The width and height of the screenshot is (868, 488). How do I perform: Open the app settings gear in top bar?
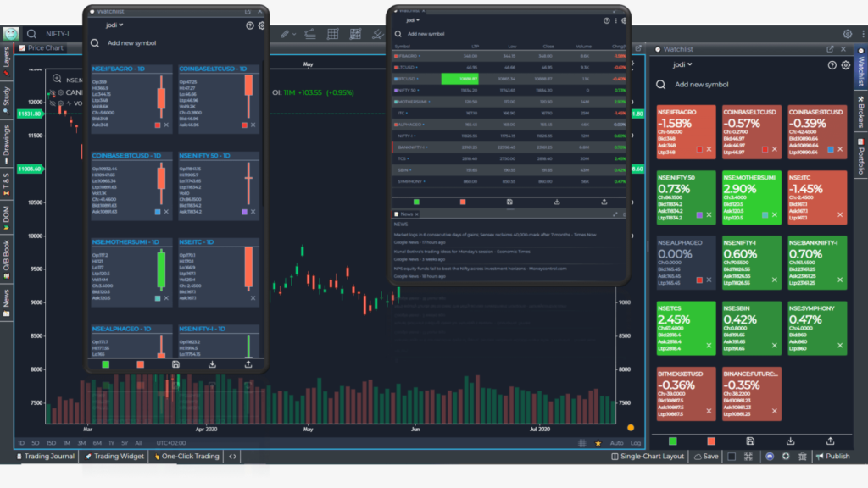click(847, 34)
